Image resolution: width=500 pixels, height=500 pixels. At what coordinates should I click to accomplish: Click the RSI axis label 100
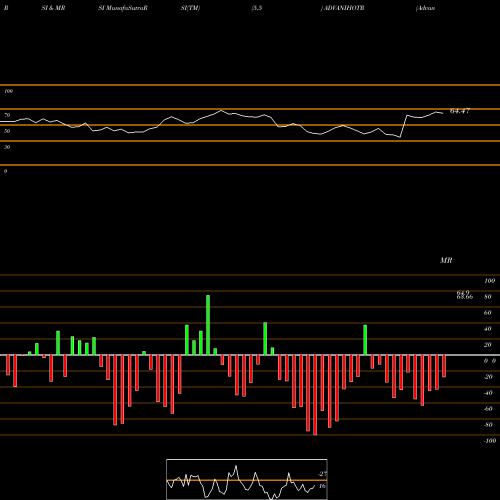(x=8, y=91)
